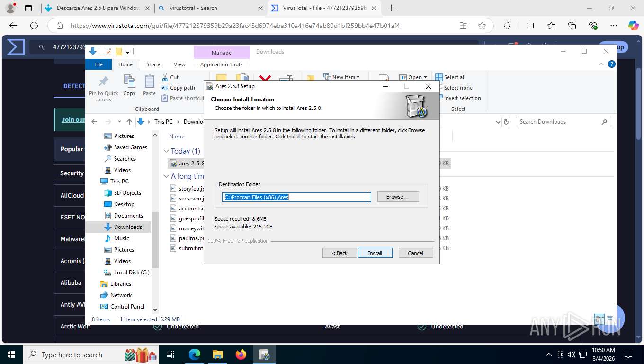Open Edge split screen icon
The width and height of the screenshot is (644, 364).
point(530,26)
